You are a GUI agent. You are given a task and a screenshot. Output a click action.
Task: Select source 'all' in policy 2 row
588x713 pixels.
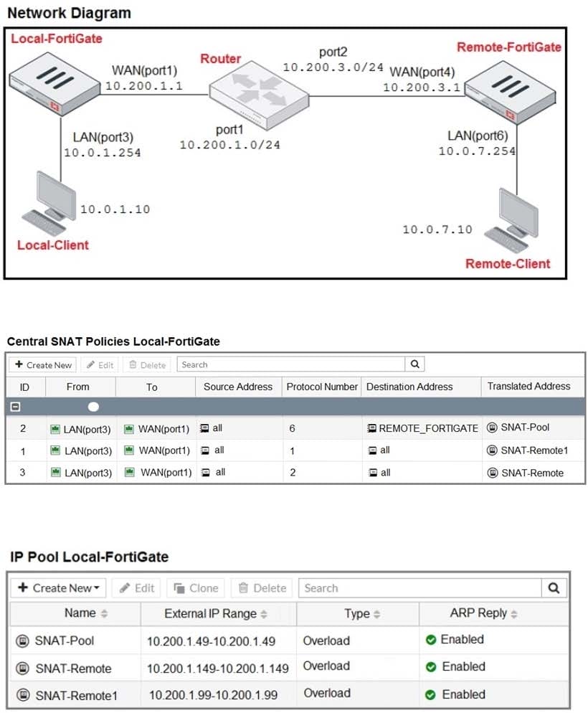(x=212, y=428)
